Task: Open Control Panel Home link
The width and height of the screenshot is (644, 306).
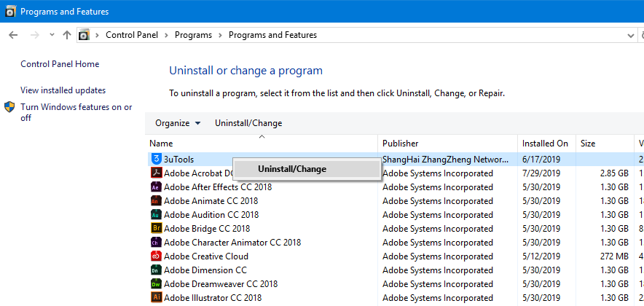Action: click(60, 64)
